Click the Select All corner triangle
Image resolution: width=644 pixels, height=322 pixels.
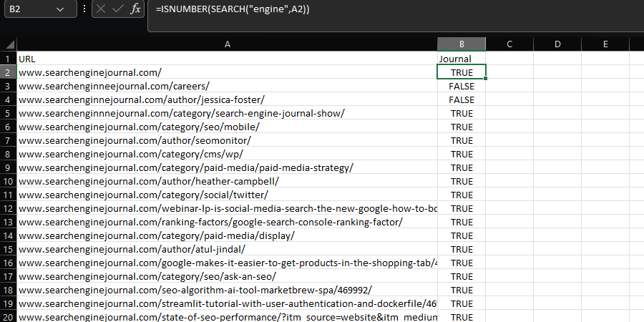pyautogui.click(x=9, y=44)
